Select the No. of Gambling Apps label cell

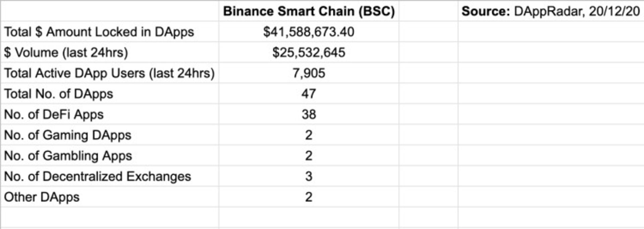pyautogui.click(x=68, y=156)
